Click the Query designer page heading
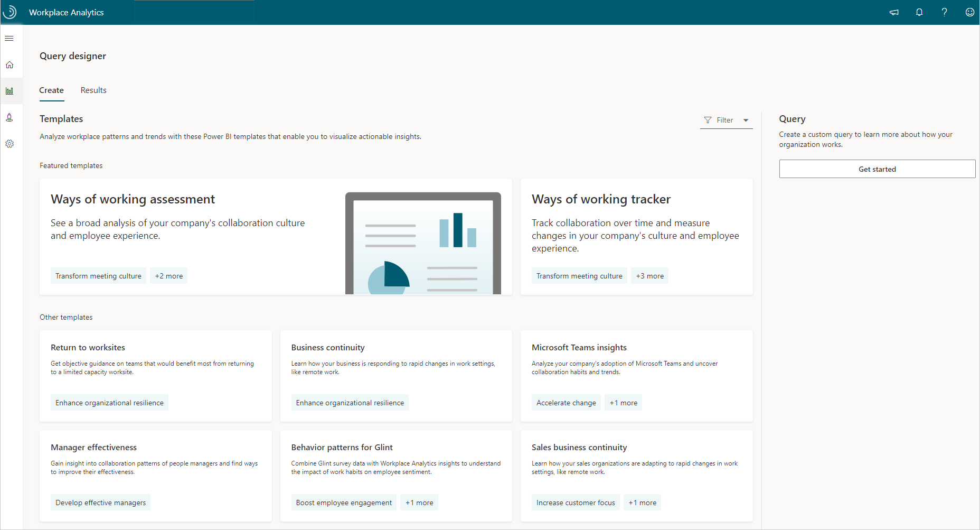Image resolution: width=980 pixels, height=530 pixels. tap(73, 56)
